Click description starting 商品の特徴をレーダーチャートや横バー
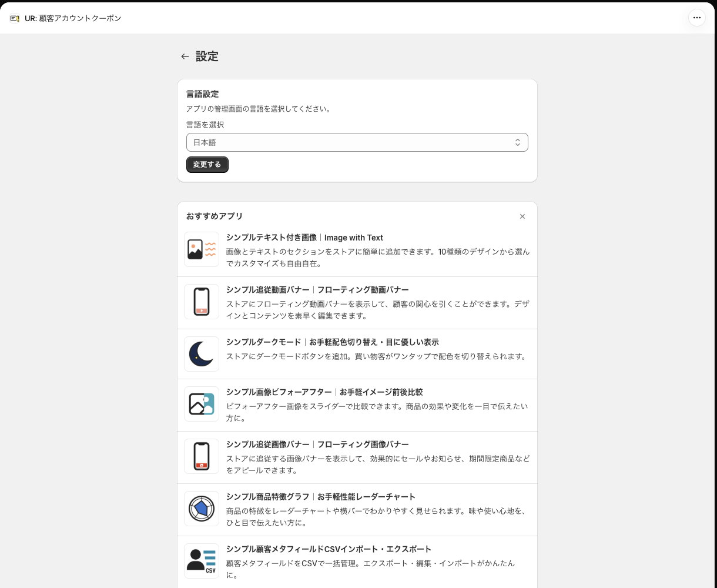 point(376,517)
